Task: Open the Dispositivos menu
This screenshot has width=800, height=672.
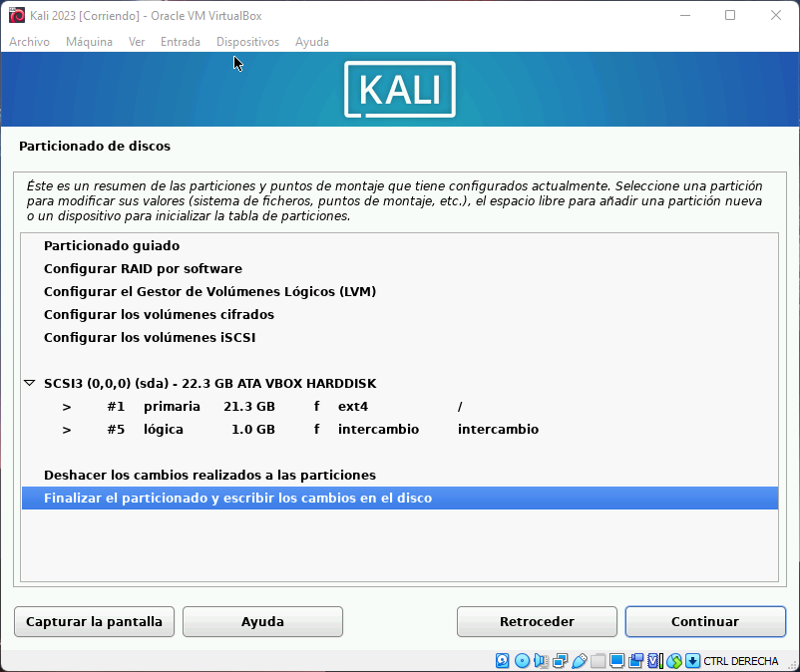Action: [248, 42]
